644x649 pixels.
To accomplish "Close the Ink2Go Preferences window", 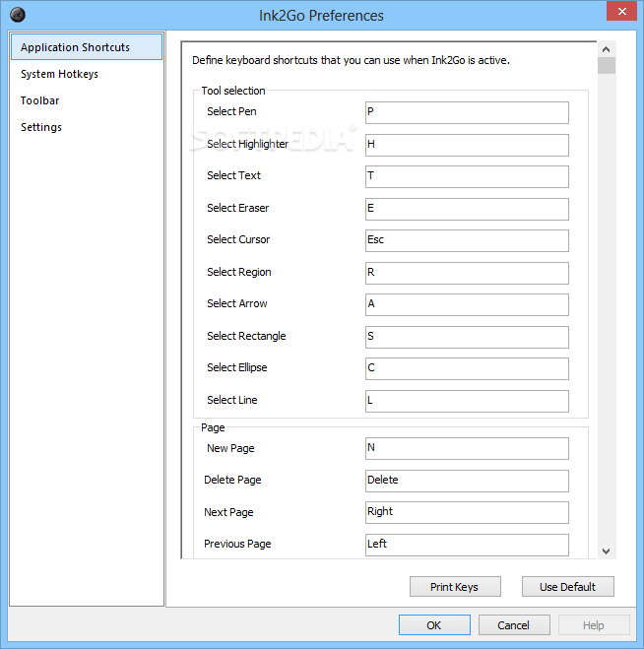I will [621, 11].
